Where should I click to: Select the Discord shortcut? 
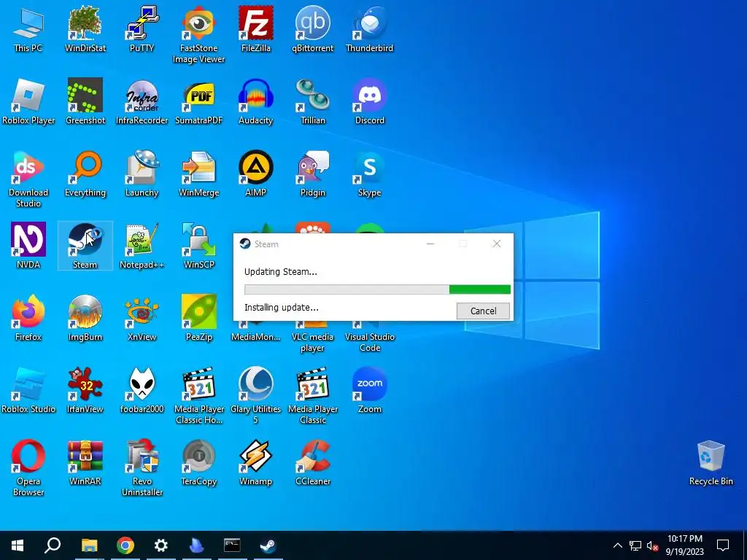pyautogui.click(x=370, y=102)
